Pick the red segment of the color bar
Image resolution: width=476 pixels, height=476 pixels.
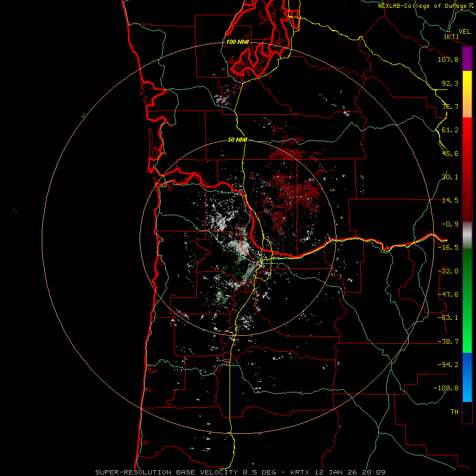pos(467,169)
